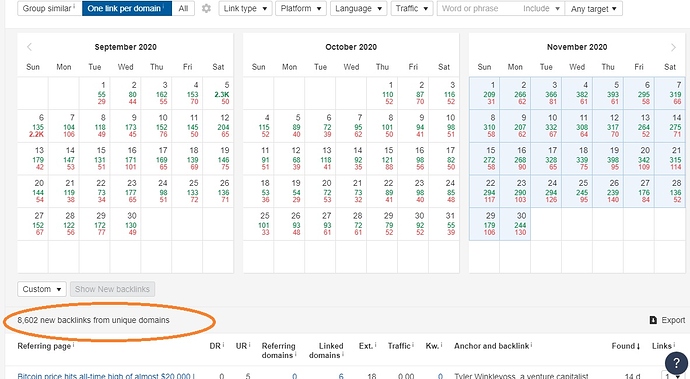Click the 8,602 new backlinks summary text

pos(93,320)
